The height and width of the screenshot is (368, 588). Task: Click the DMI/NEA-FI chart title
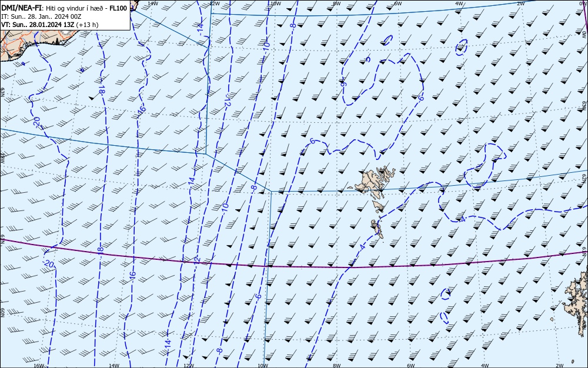click(22, 8)
